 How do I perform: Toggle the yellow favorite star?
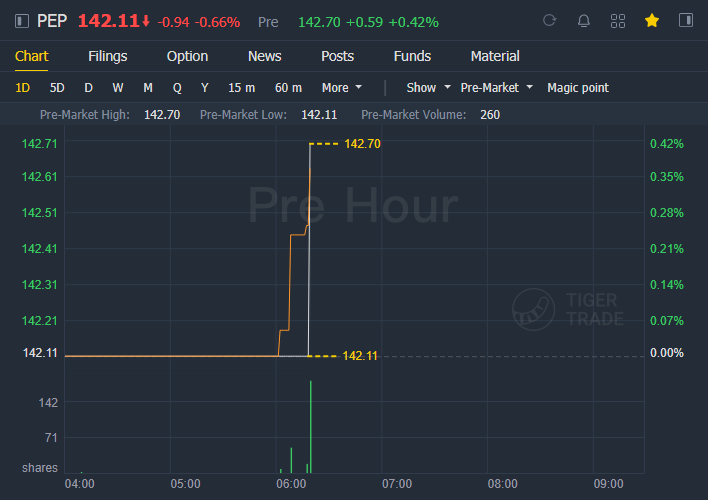(x=652, y=20)
